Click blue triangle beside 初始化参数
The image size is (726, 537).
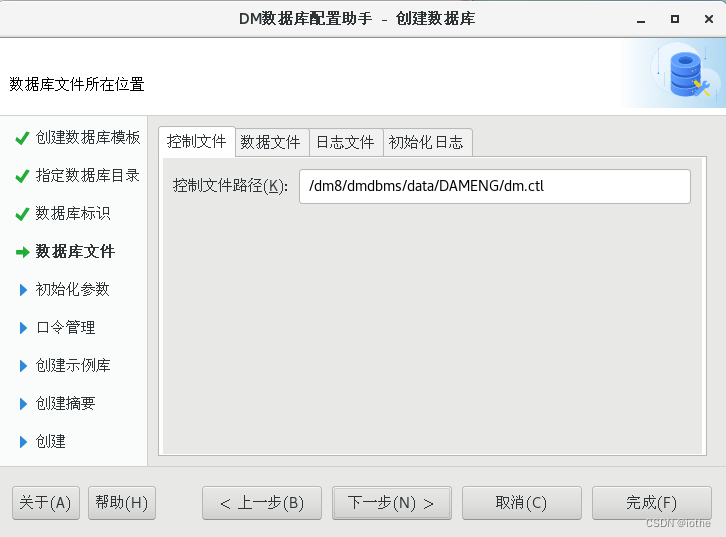pos(23,290)
